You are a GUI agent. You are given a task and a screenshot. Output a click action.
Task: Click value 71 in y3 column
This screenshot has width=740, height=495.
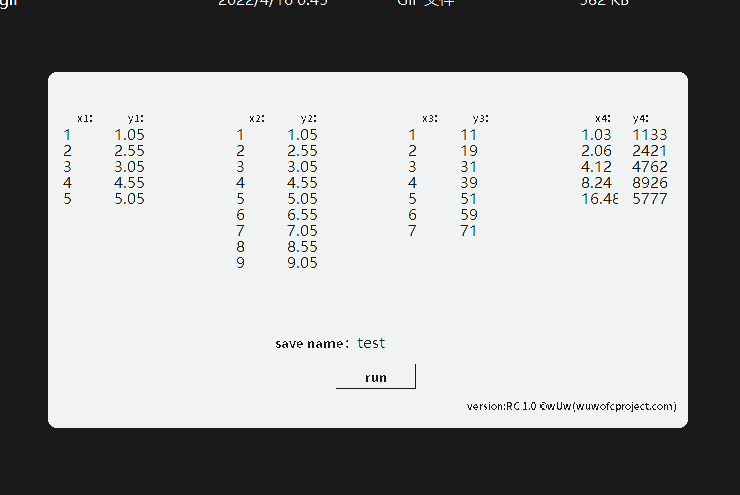tap(469, 231)
